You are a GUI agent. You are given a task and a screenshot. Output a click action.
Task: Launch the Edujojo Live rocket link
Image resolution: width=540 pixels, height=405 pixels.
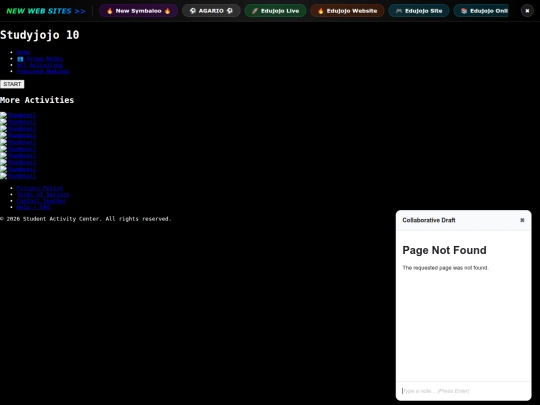pyautogui.click(x=275, y=11)
